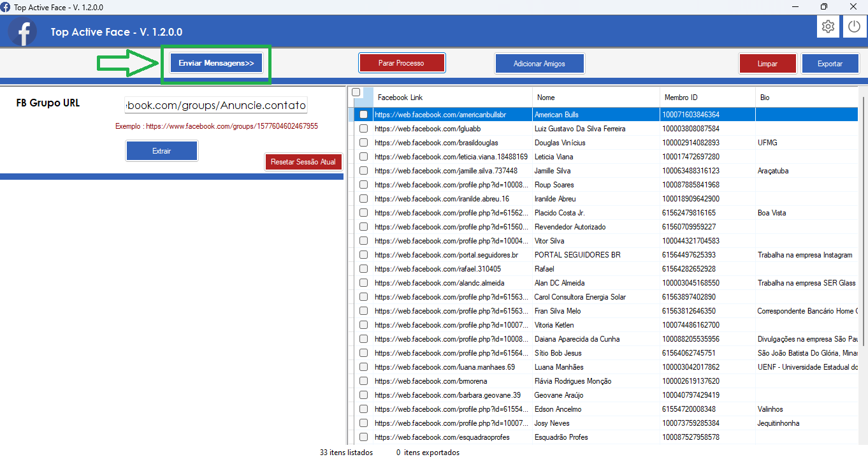Image resolution: width=868 pixels, height=457 pixels.
Task: Open the settings gear icon
Action: pos(828,27)
